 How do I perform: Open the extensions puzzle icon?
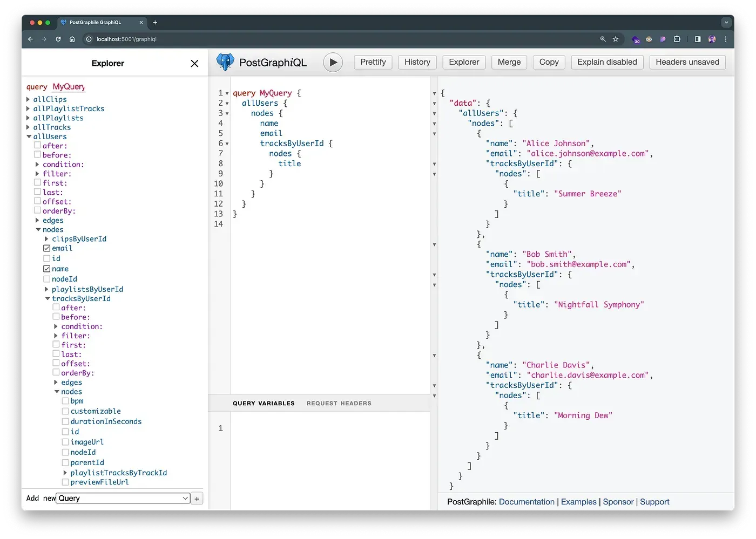tap(677, 39)
